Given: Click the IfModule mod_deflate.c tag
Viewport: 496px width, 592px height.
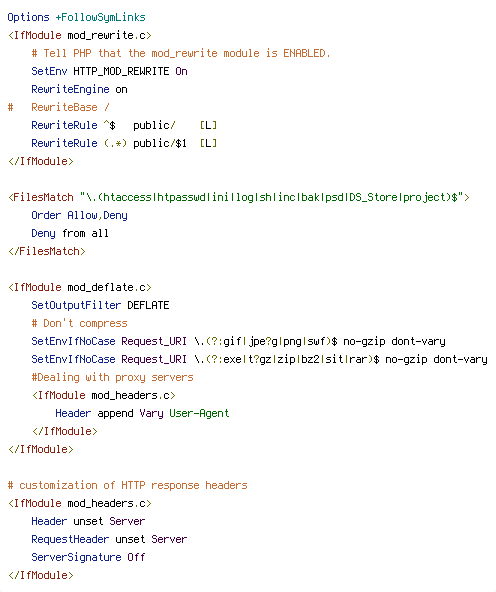Looking at the screenshot, I should coord(80,287).
